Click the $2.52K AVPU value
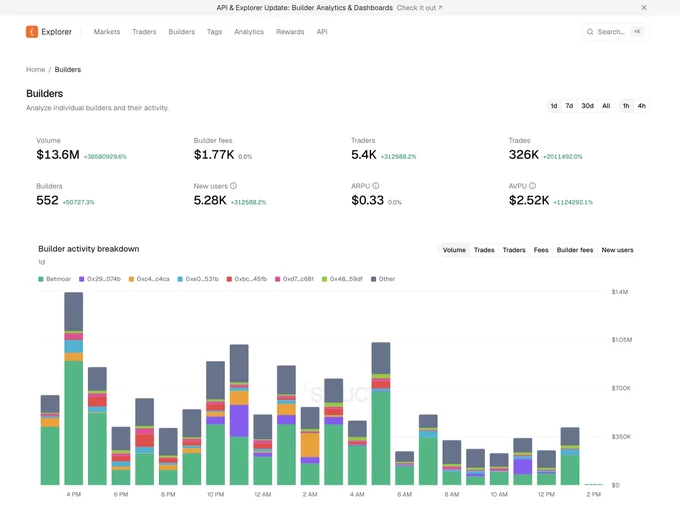The width and height of the screenshot is (680, 512). pyautogui.click(x=529, y=200)
